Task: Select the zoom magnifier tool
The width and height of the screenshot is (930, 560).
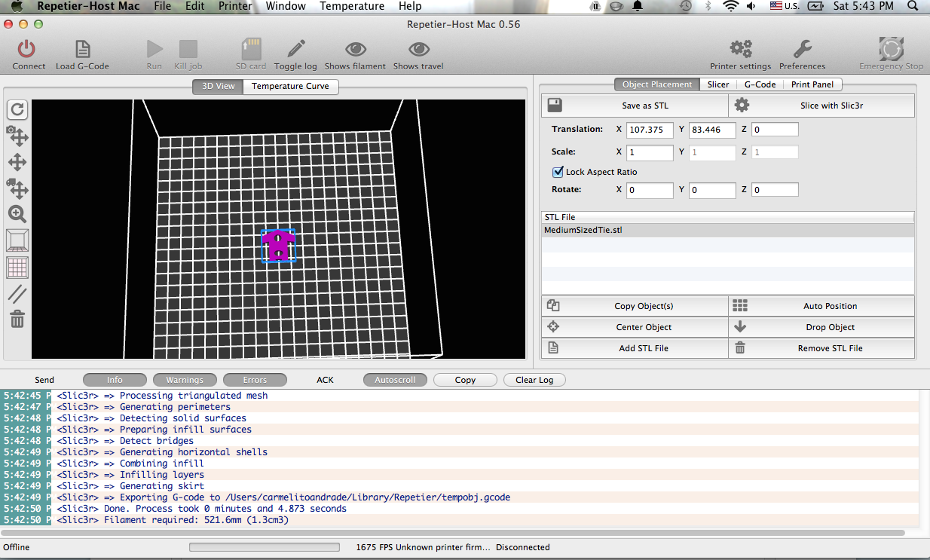Action: 17,214
